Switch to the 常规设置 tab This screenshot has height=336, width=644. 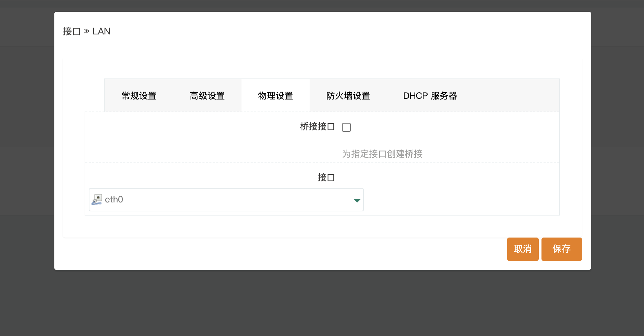coord(139,96)
